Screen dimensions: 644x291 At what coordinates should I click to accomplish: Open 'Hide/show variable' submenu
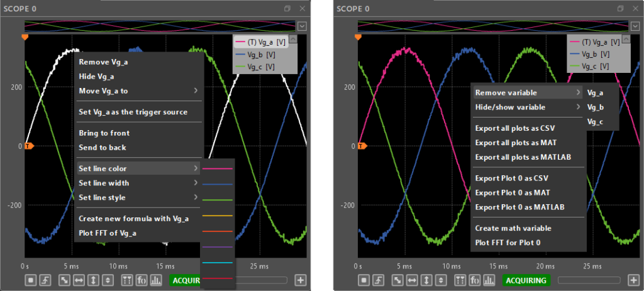coord(528,107)
